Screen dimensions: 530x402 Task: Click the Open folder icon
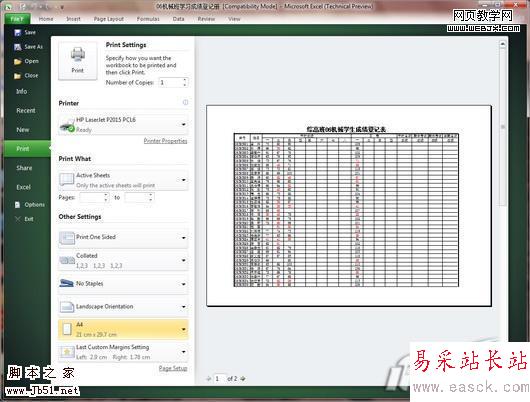click(18, 62)
